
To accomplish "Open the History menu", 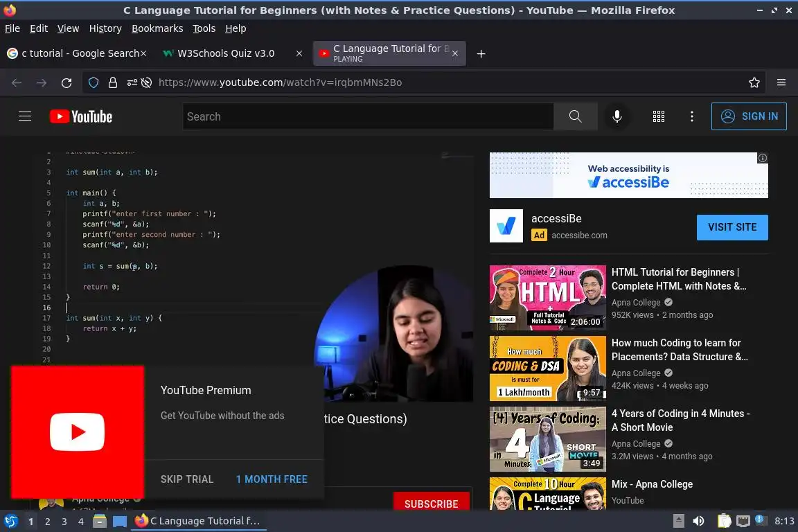I will tap(105, 28).
